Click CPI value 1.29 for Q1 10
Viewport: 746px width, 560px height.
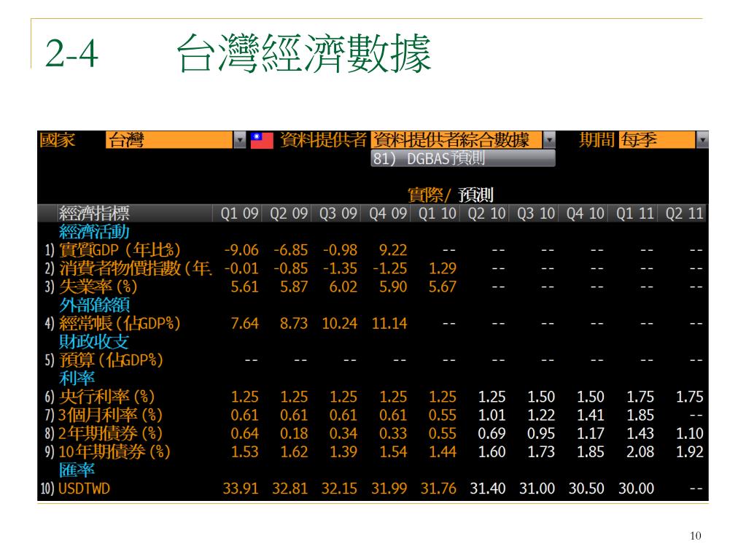(443, 268)
